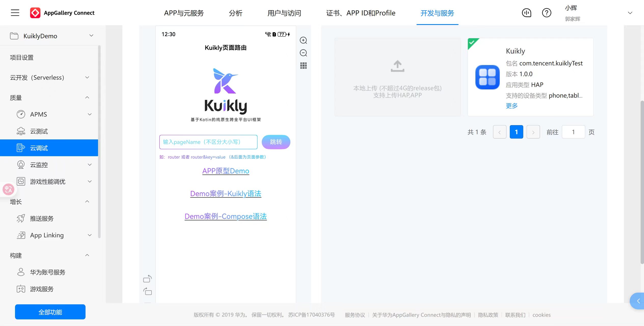This screenshot has height=326, width=644.
Task: Open the 证书、APP ID和Profile tab
Action: pyautogui.click(x=361, y=13)
